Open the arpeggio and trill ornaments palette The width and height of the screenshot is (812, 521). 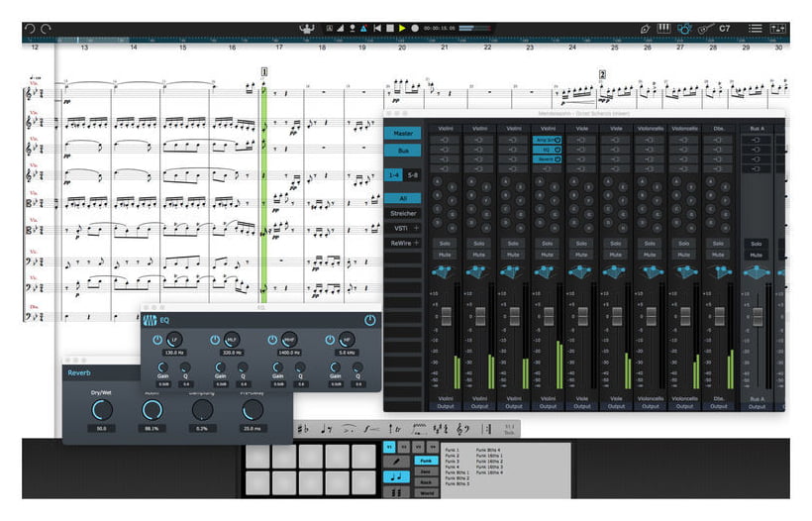(394, 429)
